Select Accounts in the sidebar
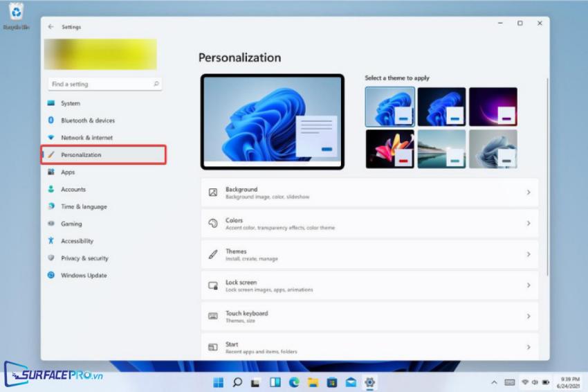588x392 pixels. [73, 189]
